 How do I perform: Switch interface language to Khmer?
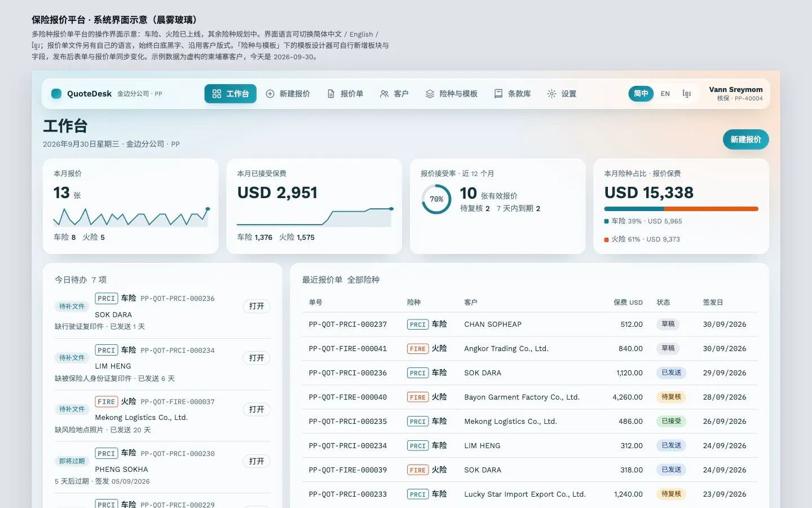click(686, 94)
